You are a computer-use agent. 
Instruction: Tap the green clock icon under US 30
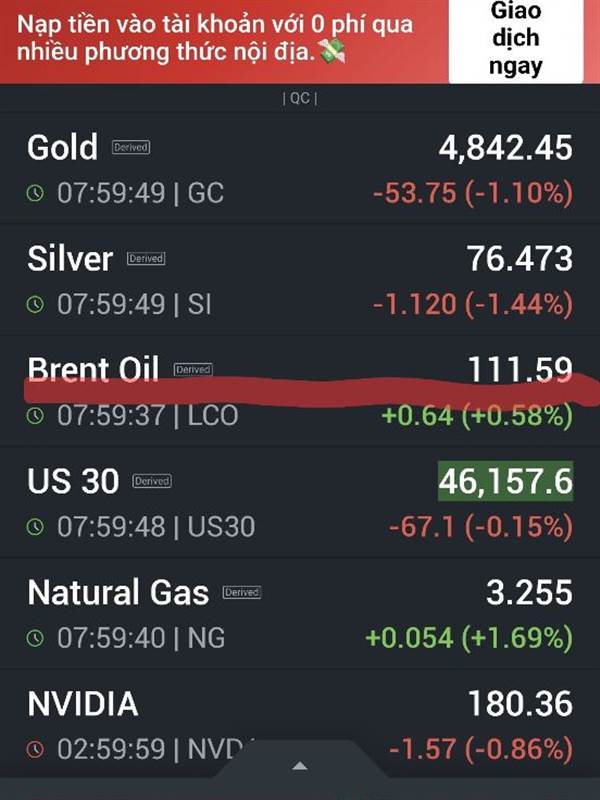click(36, 526)
